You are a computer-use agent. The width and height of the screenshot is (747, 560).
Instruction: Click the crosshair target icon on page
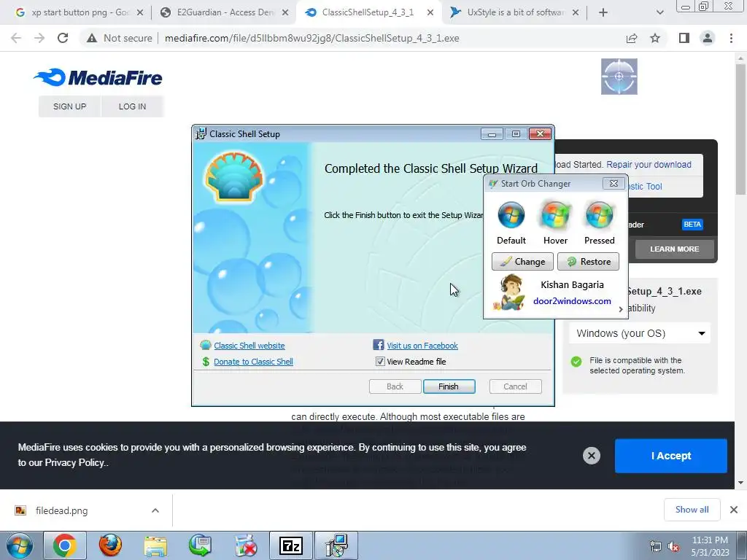point(619,77)
